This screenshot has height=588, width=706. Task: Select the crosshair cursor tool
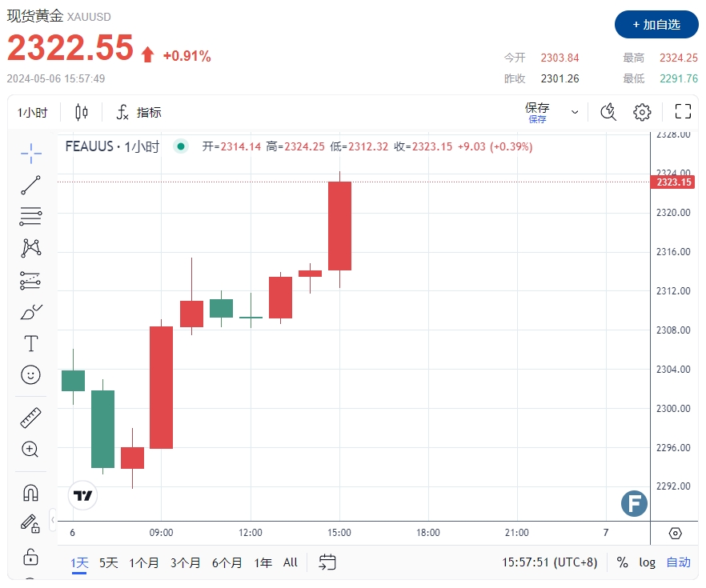pos(30,152)
